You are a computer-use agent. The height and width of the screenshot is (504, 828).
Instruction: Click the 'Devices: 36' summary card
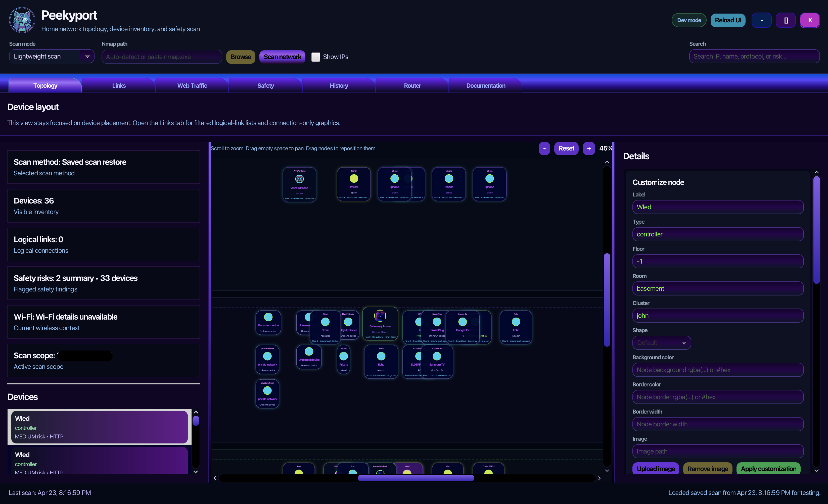(x=104, y=206)
